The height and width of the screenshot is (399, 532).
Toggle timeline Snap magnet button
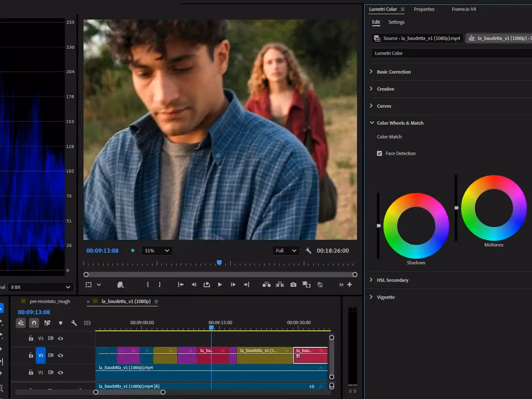34,323
